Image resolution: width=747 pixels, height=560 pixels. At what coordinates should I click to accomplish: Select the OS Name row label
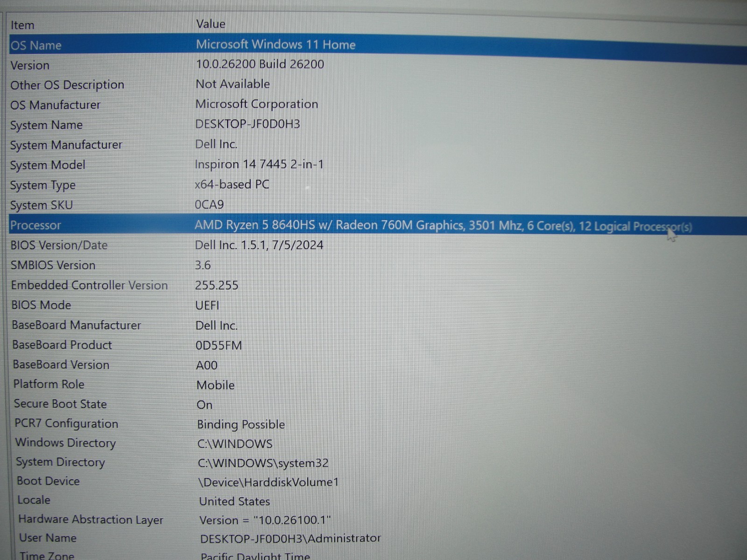tap(36, 45)
